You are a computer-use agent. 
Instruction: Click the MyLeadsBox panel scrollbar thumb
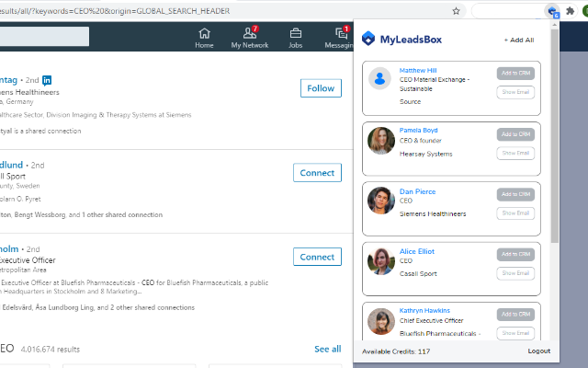point(555,135)
